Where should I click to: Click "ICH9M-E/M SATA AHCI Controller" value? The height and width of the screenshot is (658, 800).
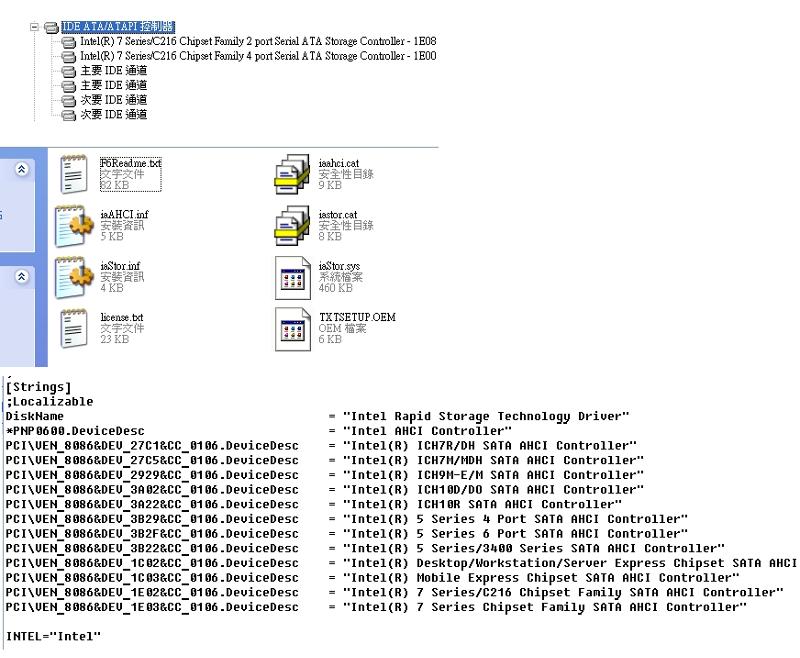point(493,475)
